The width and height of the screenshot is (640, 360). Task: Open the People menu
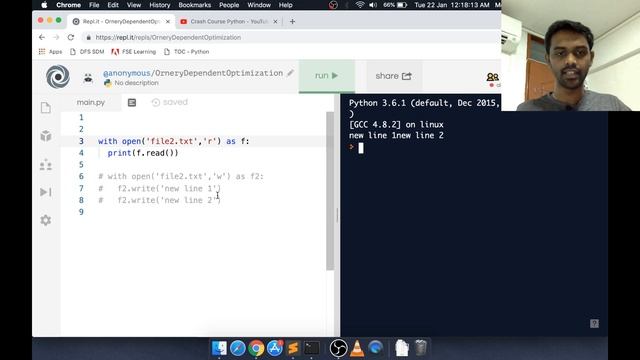tap(229, 5)
